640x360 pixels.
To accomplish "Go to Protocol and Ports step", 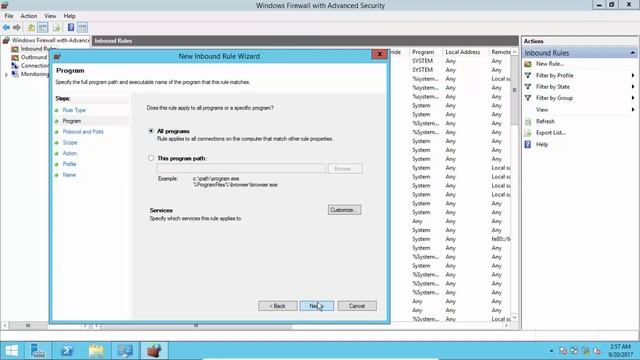I will pyautogui.click(x=83, y=132).
